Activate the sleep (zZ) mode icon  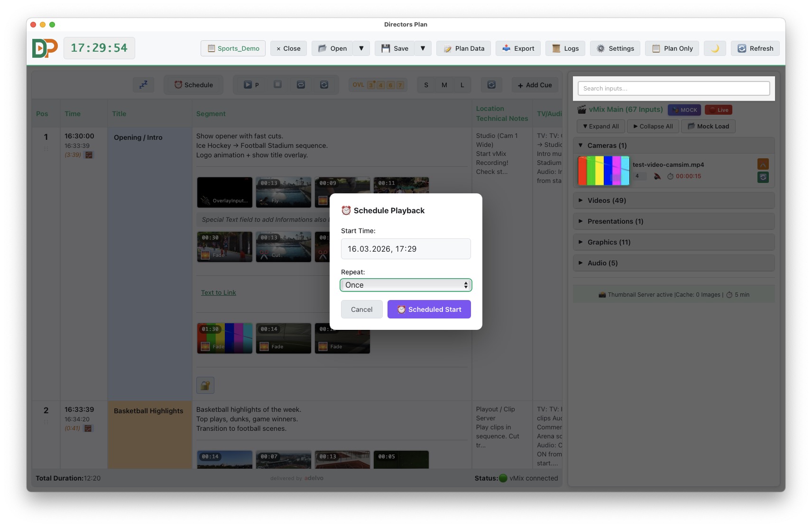143,84
